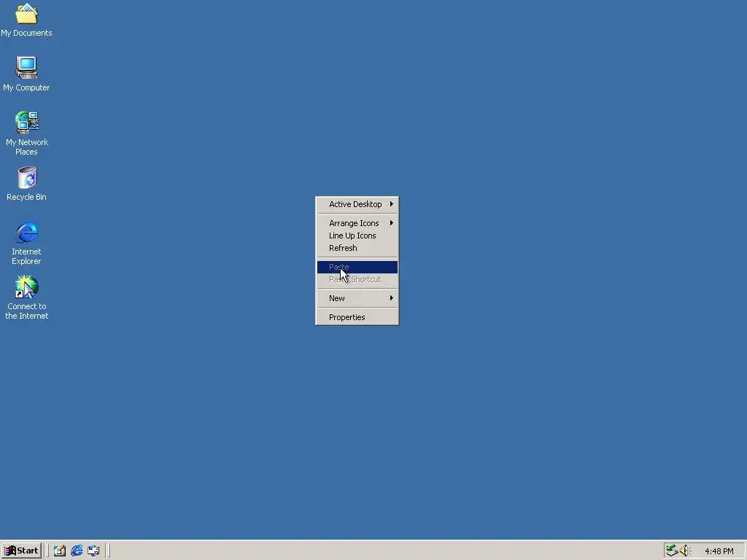This screenshot has width=747, height=560.
Task: Open the Start menu
Action: click(x=21, y=551)
